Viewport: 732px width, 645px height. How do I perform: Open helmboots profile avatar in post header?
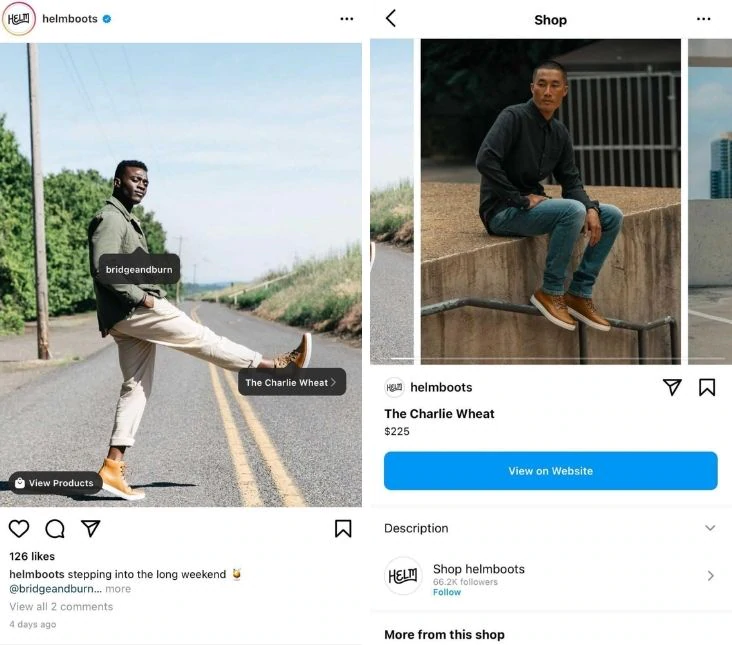(19, 19)
